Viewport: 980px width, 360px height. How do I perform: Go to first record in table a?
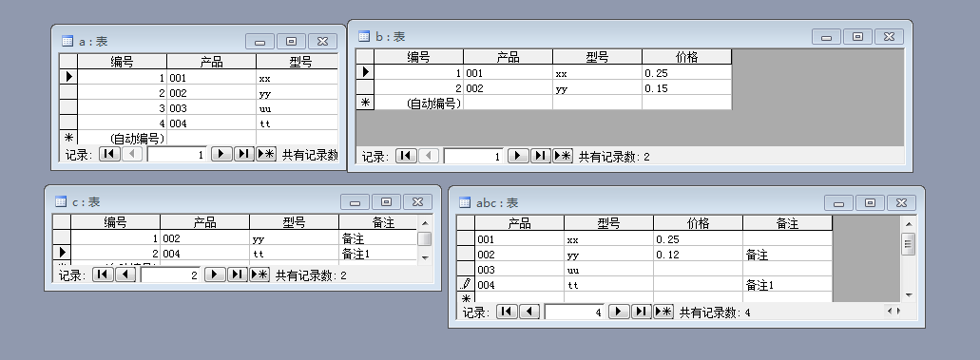tap(109, 154)
